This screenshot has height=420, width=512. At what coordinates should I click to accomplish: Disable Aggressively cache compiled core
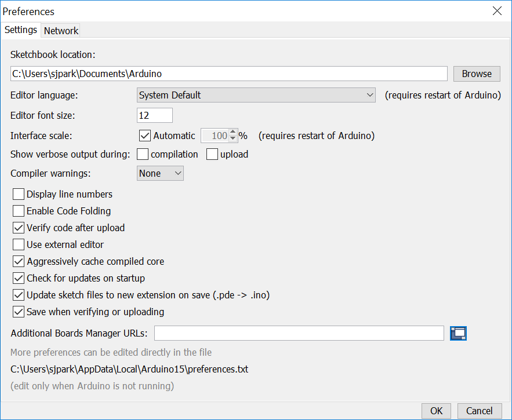point(19,261)
